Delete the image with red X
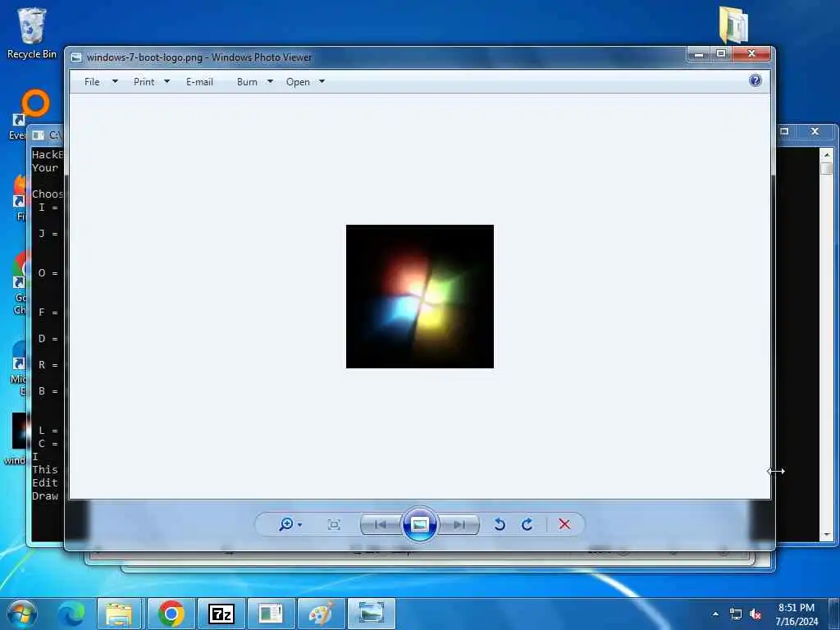The image size is (840, 630). 564,524
